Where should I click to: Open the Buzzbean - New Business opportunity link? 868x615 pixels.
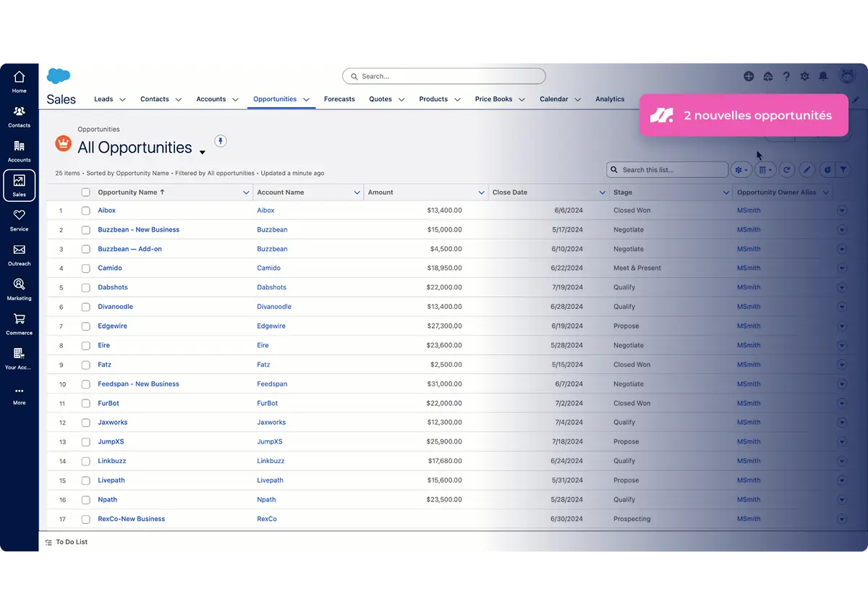139,230
